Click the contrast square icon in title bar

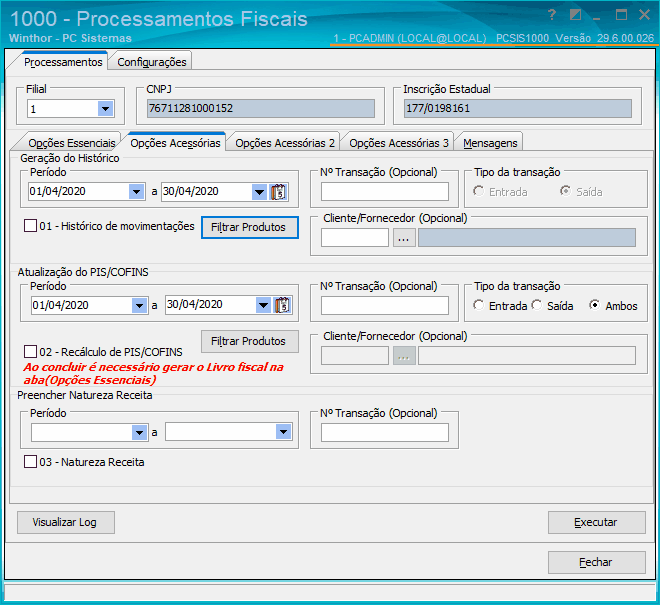pyautogui.click(x=575, y=15)
